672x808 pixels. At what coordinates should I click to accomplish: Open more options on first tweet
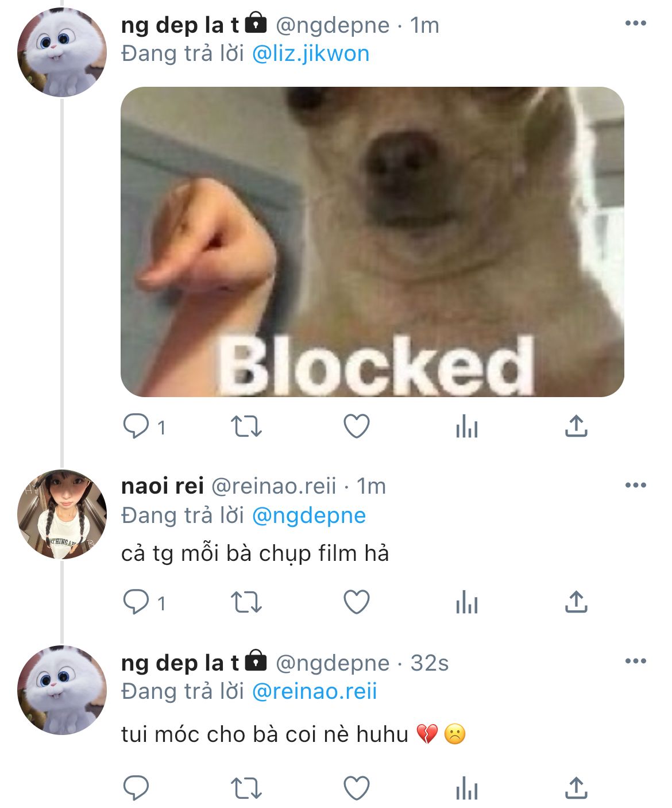coord(635,24)
